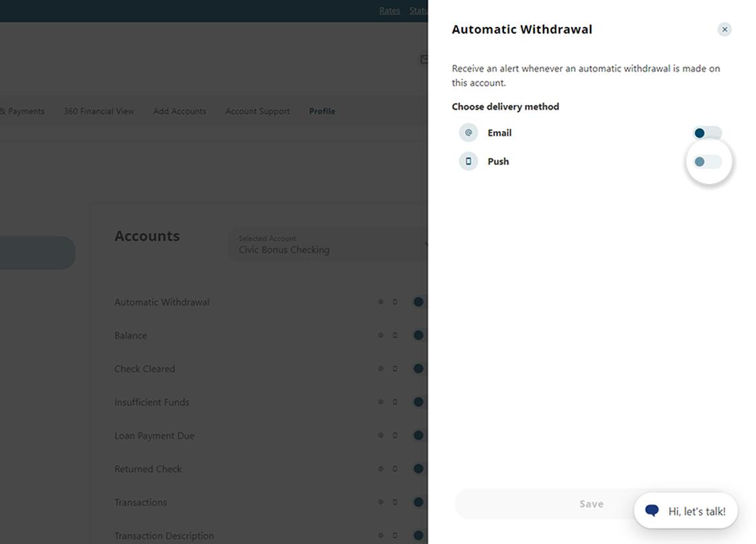
Task: Open the Account Support tab
Action: pyautogui.click(x=257, y=111)
